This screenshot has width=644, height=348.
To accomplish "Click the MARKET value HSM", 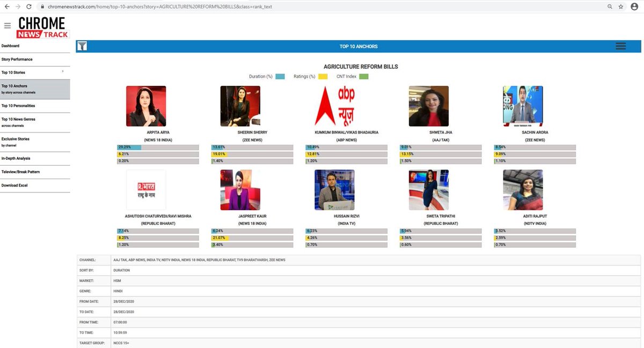I will (x=117, y=280).
